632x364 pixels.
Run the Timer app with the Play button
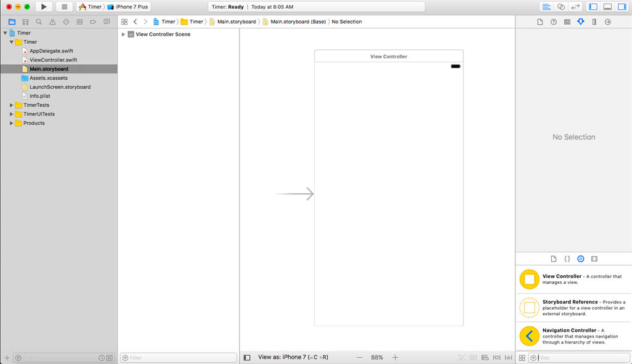[x=44, y=7]
